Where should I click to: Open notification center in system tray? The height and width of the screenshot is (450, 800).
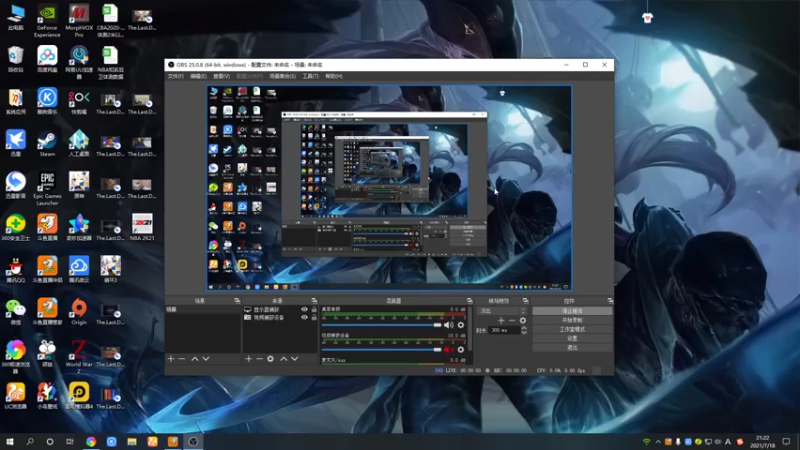[x=786, y=441]
